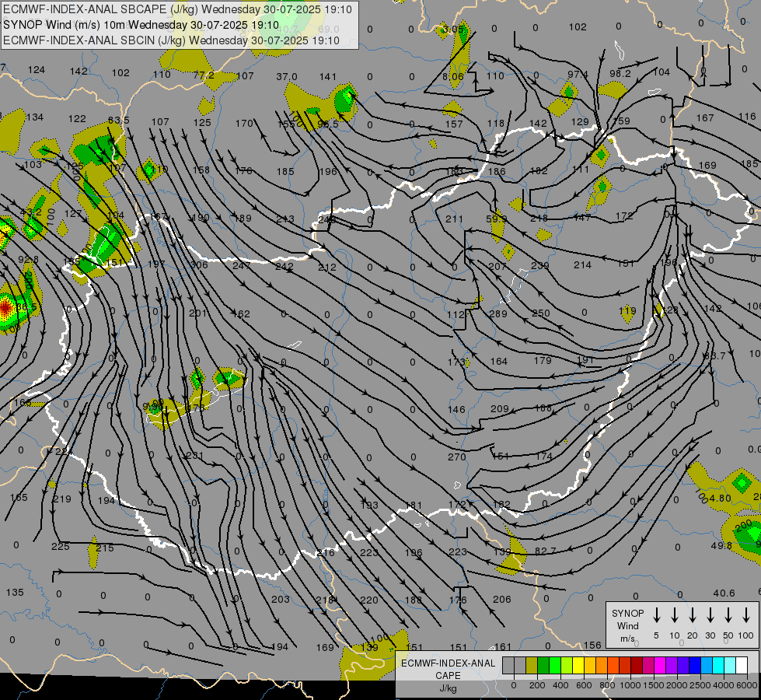The height and width of the screenshot is (700, 761).
Task: Select the SBCIN title line
Action: coord(171,40)
